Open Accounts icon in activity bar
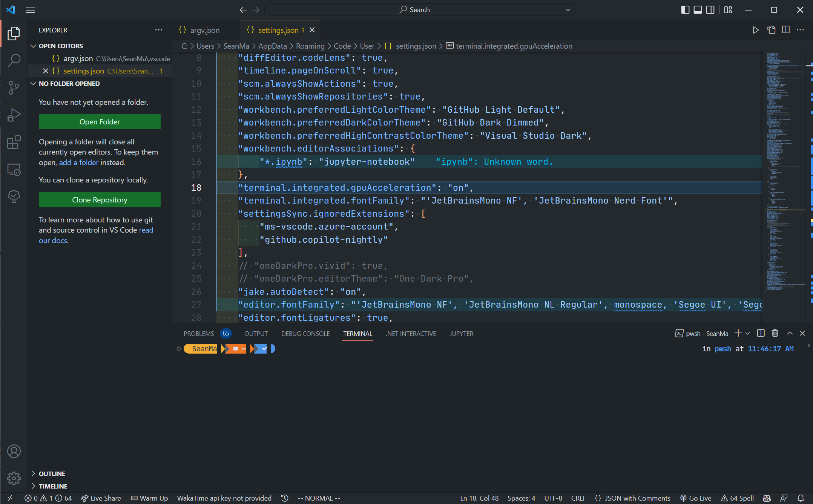Screen dimensions: 813x504 (14, 451)
